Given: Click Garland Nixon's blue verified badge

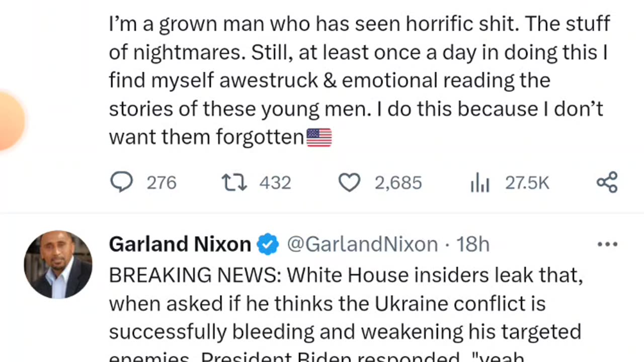Looking at the screenshot, I should (x=268, y=244).
